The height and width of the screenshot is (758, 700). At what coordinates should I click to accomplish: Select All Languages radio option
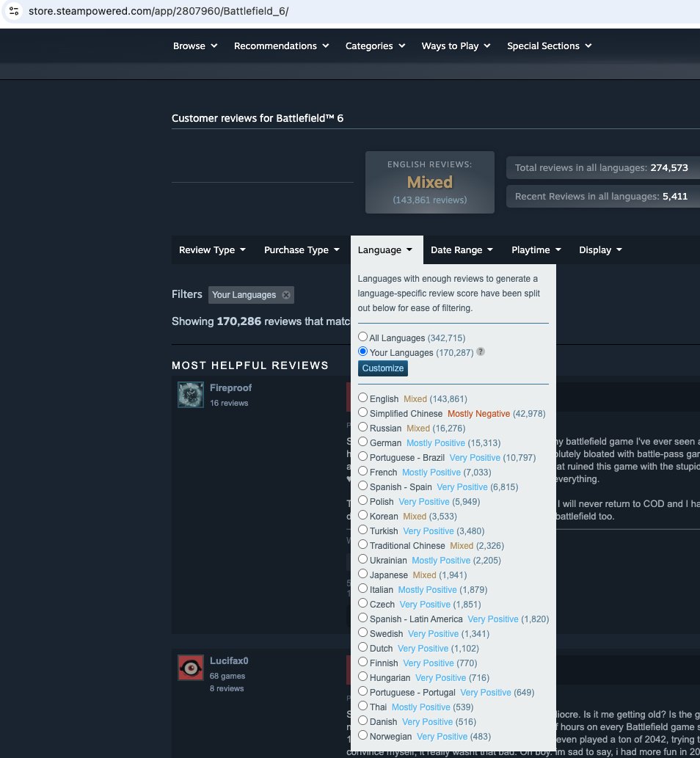pos(362,337)
